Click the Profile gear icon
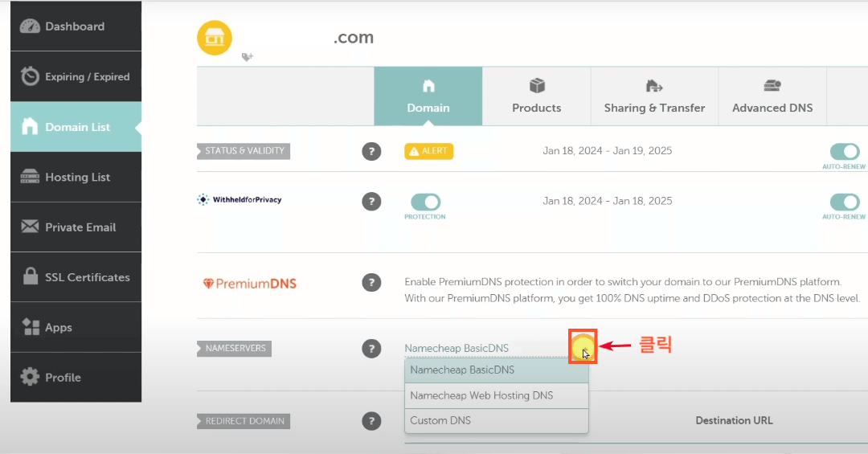Image resolution: width=868 pixels, height=454 pixels. click(x=30, y=377)
